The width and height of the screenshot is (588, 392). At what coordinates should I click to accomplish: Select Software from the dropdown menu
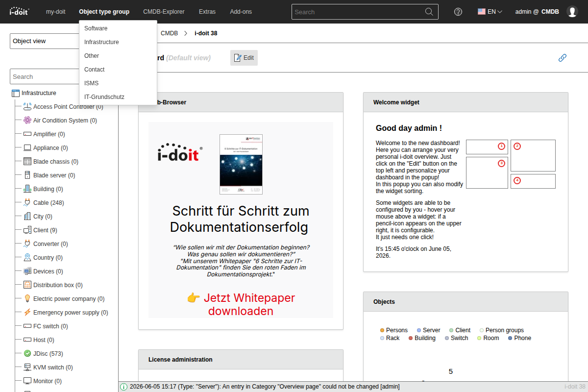point(118,28)
